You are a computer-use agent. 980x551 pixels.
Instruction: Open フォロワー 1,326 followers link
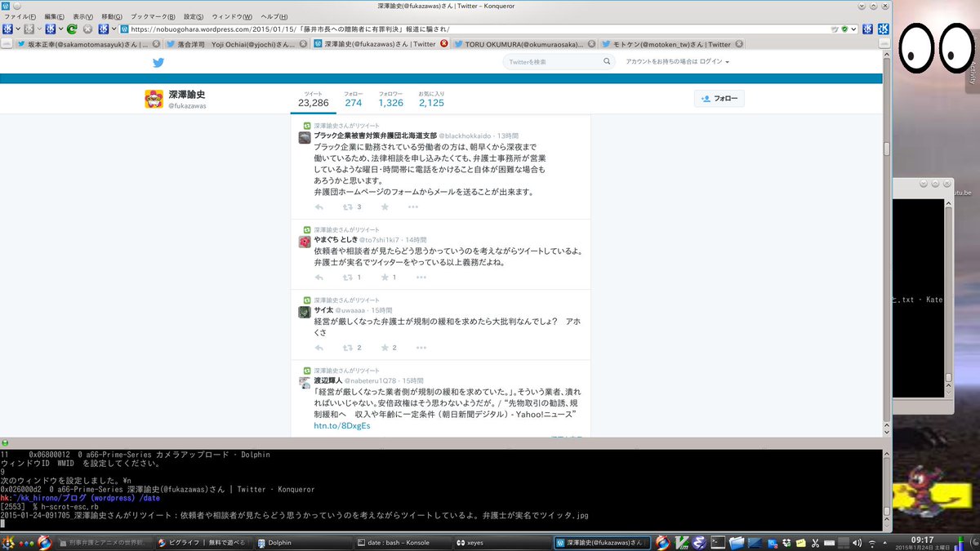click(390, 100)
